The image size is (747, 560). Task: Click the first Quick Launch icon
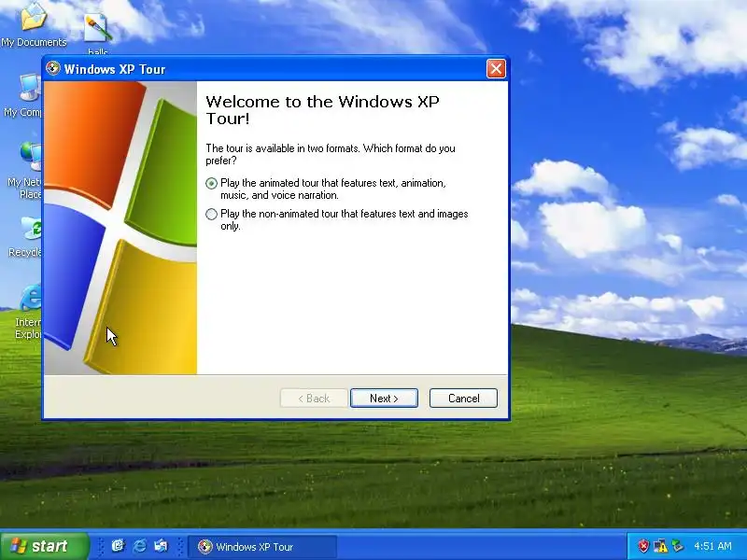pos(118,546)
